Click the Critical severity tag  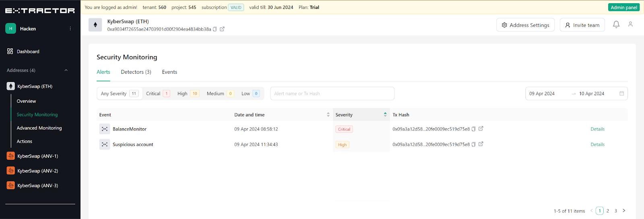(x=344, y=129)
